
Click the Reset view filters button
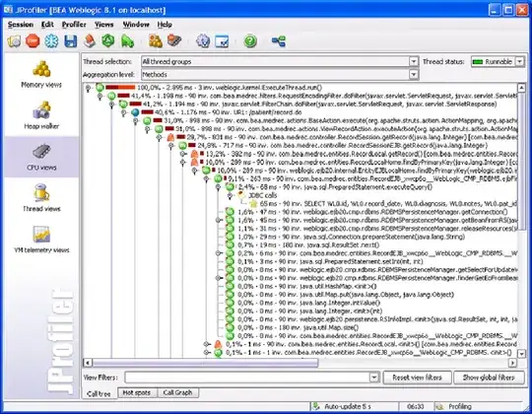[x=418, y=378]
